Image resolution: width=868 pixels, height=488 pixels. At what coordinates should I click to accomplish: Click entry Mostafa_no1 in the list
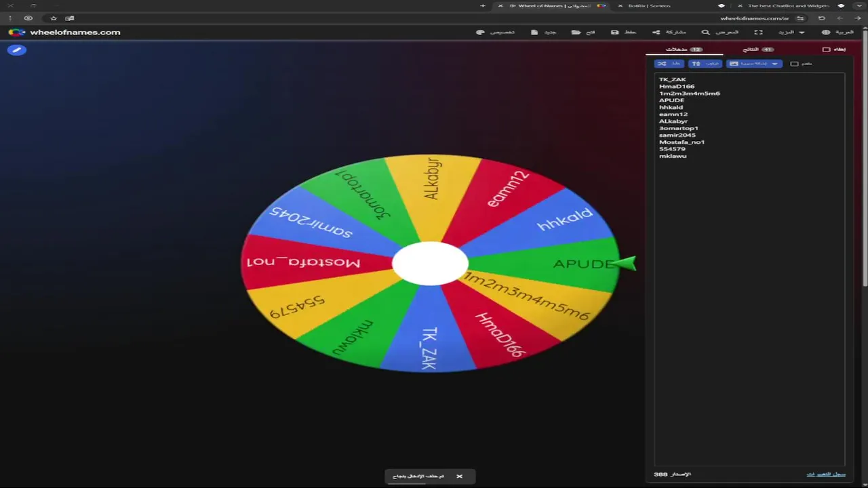pyautogui.click(x=682, y=142)
